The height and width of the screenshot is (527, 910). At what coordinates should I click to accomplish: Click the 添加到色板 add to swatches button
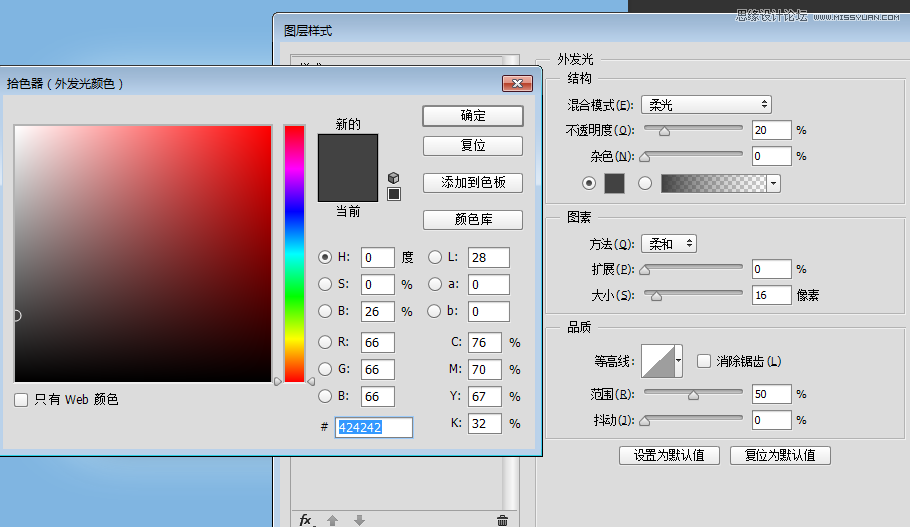473,183
